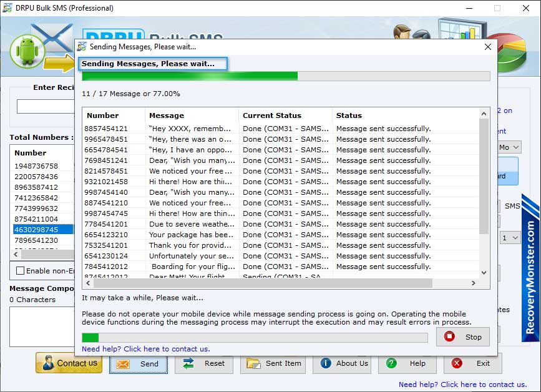Viewport: 541px width, 392px height.
Task: Click the red X Exit icon
Action: [457, 363]
